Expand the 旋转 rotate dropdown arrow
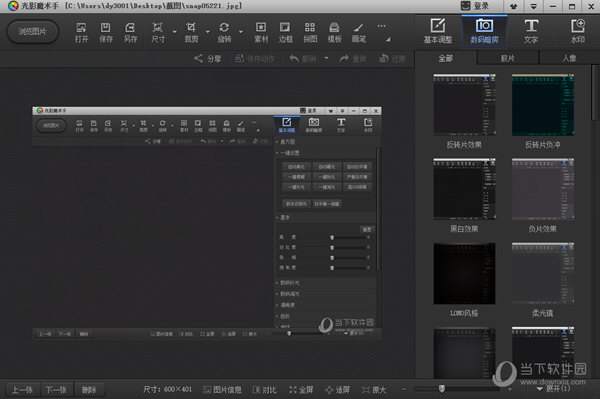 click(241, 32)
